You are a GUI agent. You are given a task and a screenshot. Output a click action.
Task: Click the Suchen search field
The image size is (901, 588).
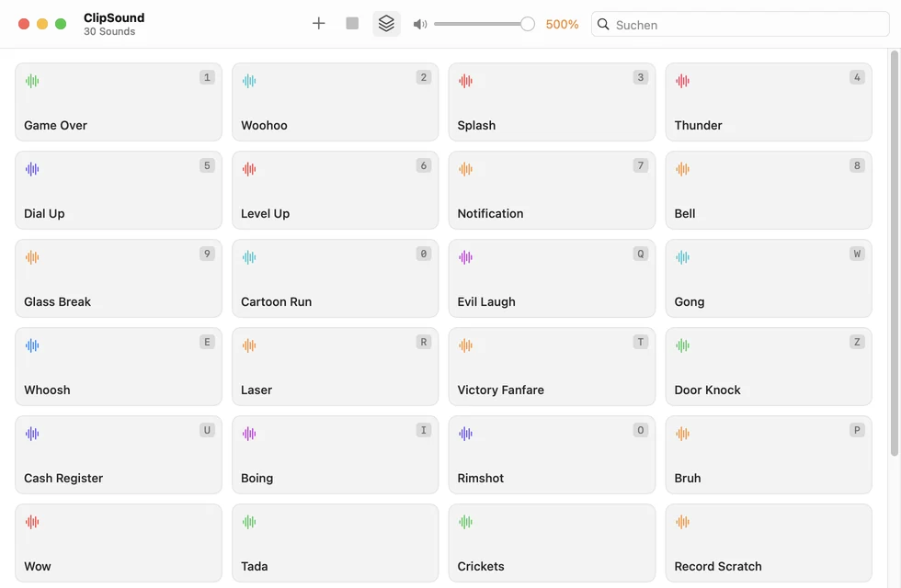[740, 24]
